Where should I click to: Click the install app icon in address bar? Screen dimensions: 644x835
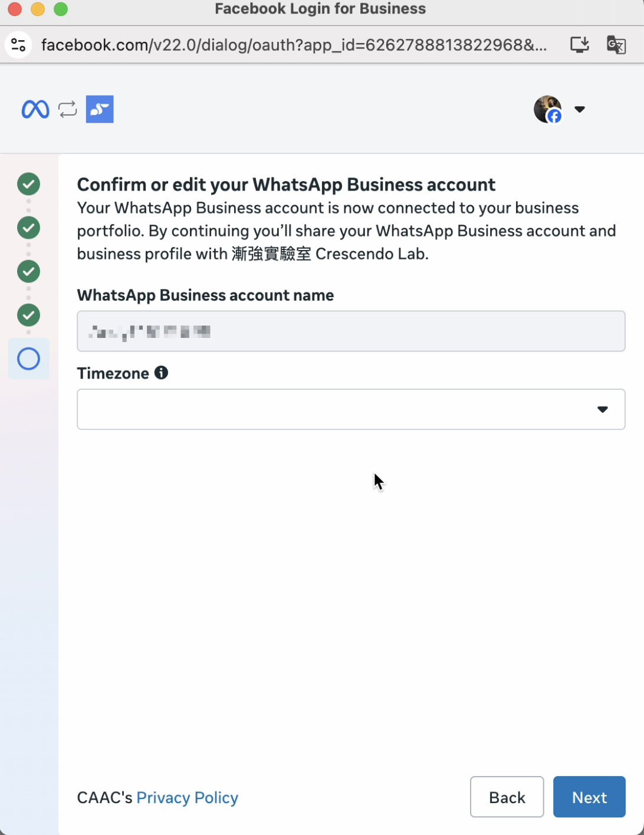(580, 45)
